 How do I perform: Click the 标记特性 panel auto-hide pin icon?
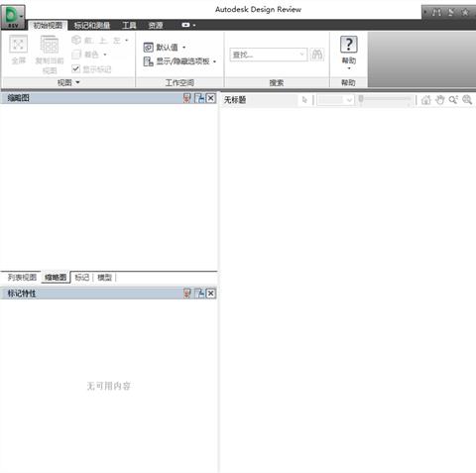(x=187, y=294)
